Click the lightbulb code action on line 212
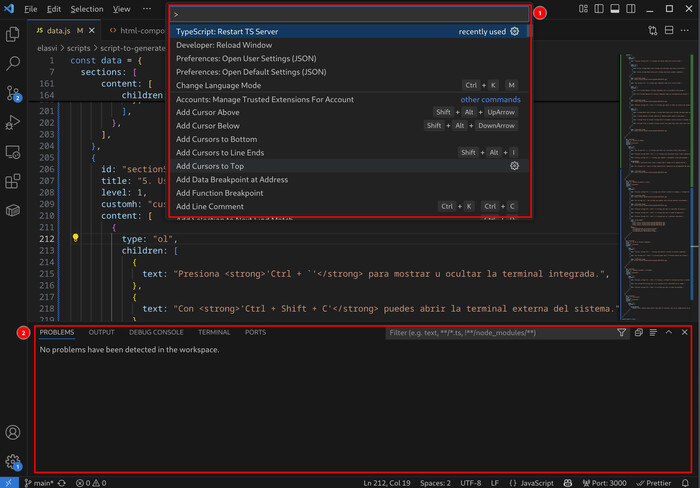 click(75, 238)
